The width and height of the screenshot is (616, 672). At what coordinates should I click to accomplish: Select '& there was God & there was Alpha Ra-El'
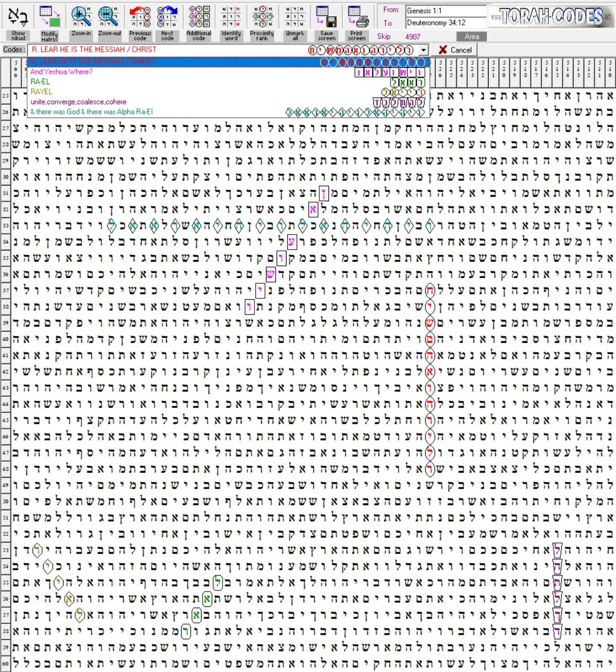tap(228, 112)
